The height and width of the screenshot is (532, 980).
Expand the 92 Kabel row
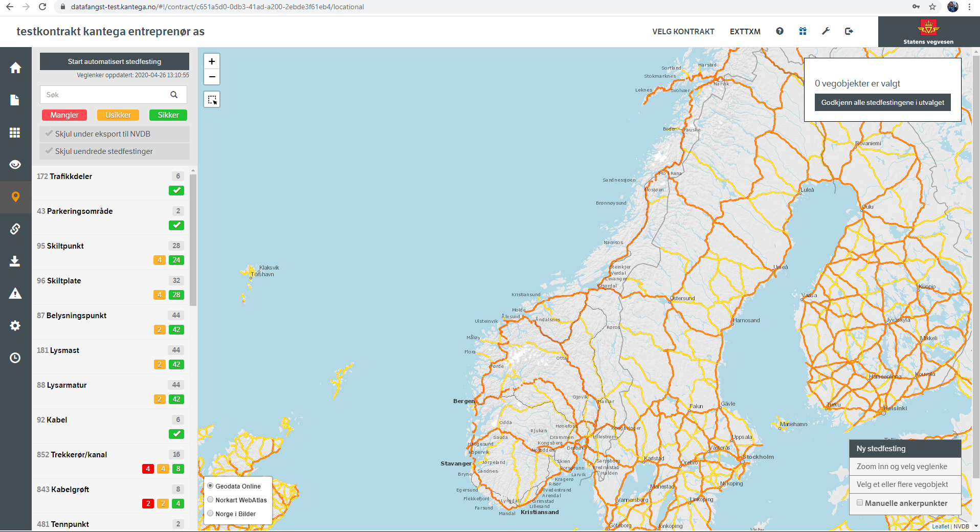click(110, 427)
